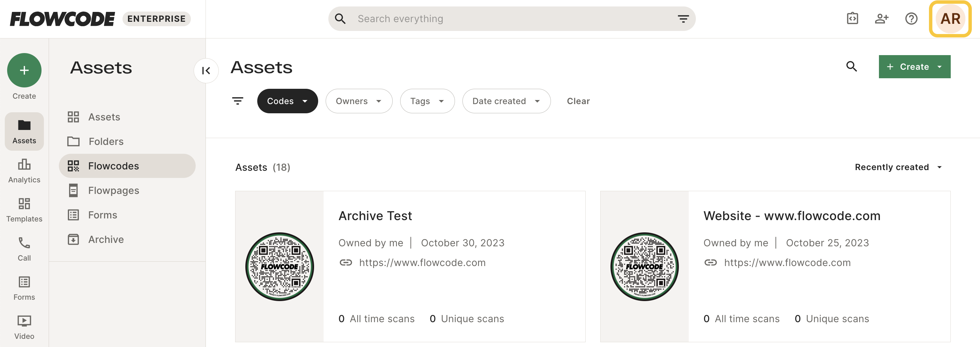Select Forms in the side panel menu
The width and height of the screenshot is (980, 347).
tap(127, 215)
